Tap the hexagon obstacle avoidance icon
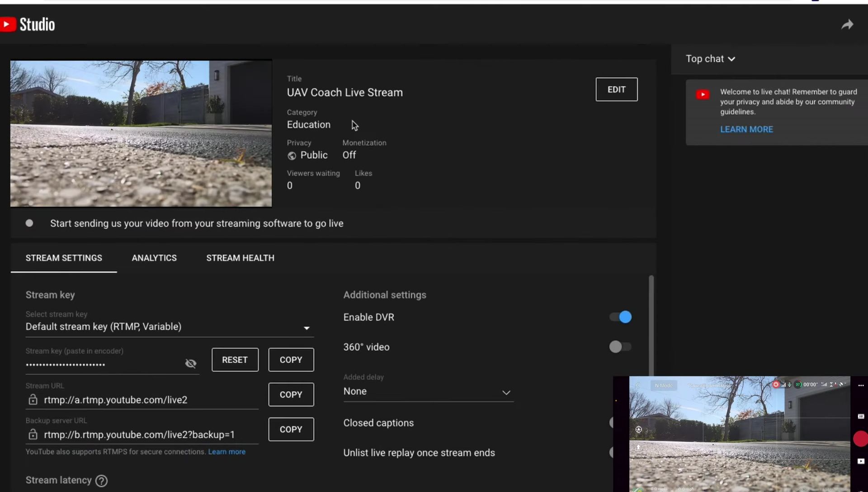This screenshot has width=868, height=492. [x=639, y=430]
